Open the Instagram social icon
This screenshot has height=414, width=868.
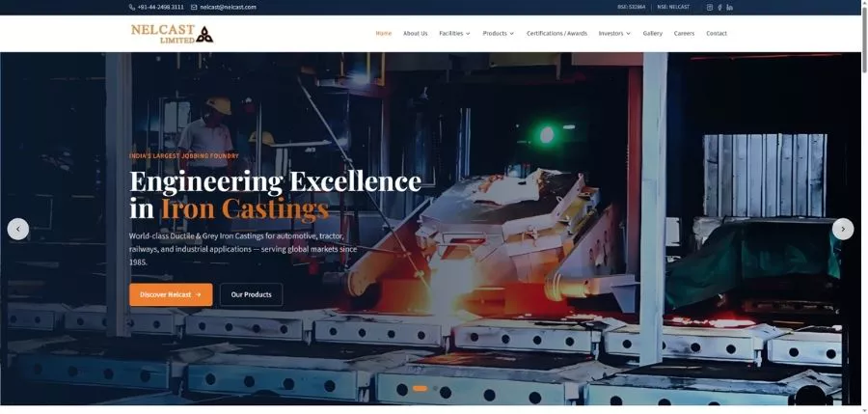pos(710,7)
